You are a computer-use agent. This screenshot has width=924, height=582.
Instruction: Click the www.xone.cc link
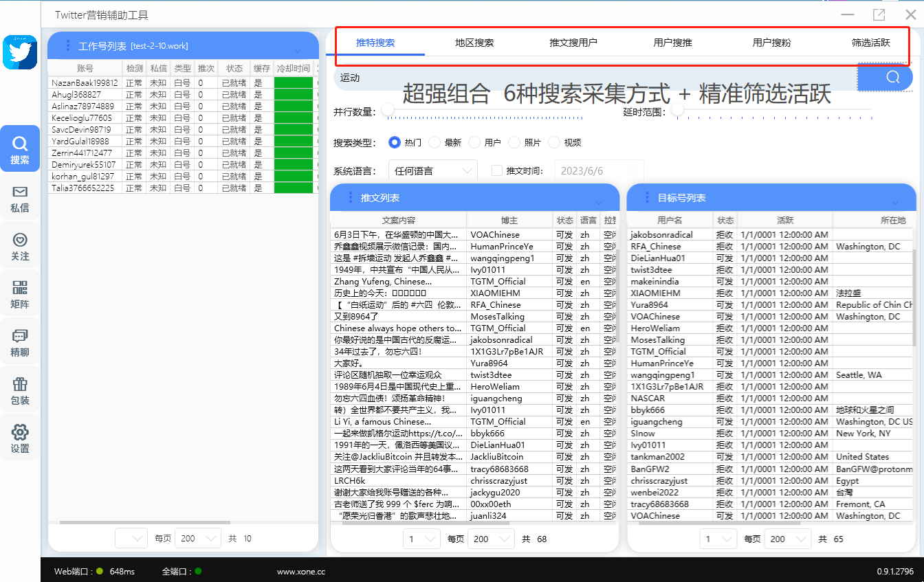pos(301,571)
